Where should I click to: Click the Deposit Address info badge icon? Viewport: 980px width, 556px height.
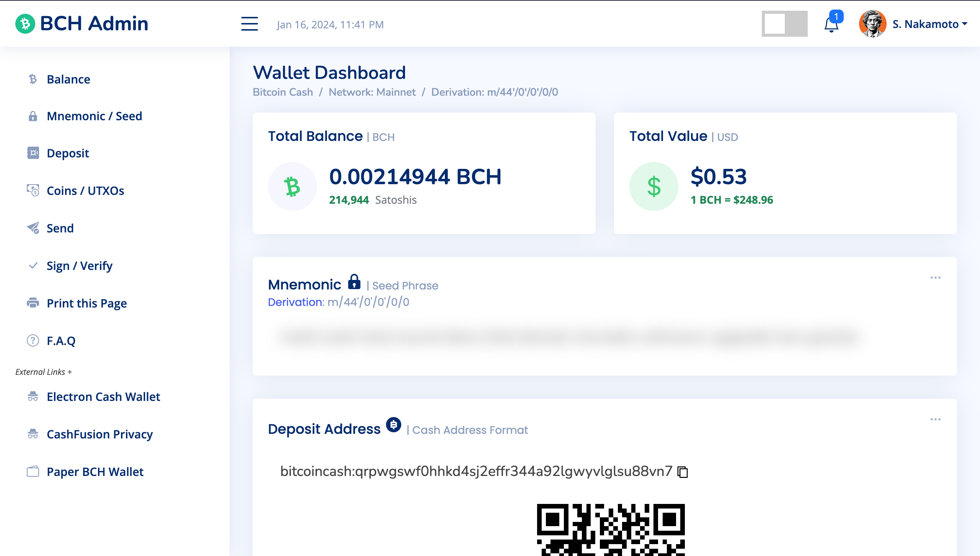(x=393, y=425)
